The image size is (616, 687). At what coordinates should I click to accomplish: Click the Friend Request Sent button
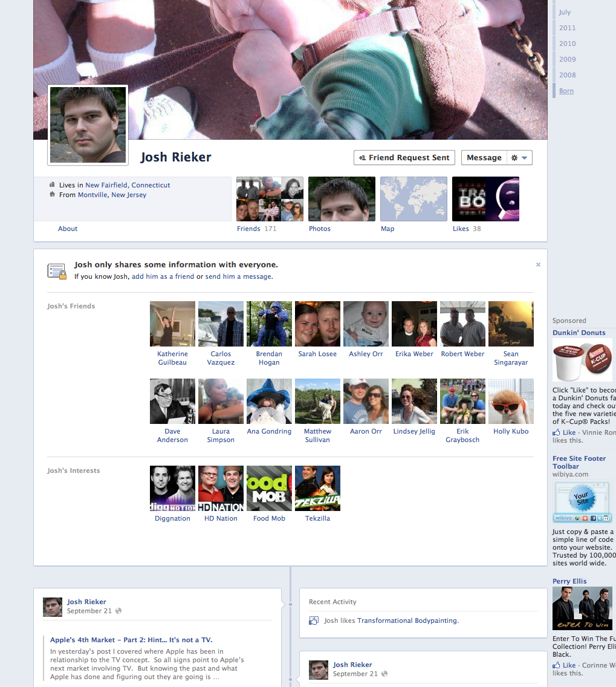pos(404,158)
